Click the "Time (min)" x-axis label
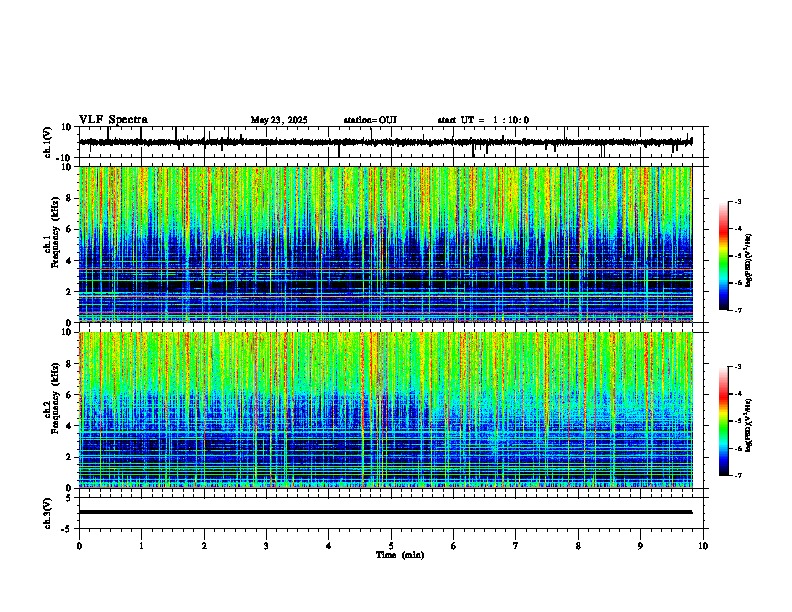The height and width of the screenshot is (612, 792). pos(400,555)
